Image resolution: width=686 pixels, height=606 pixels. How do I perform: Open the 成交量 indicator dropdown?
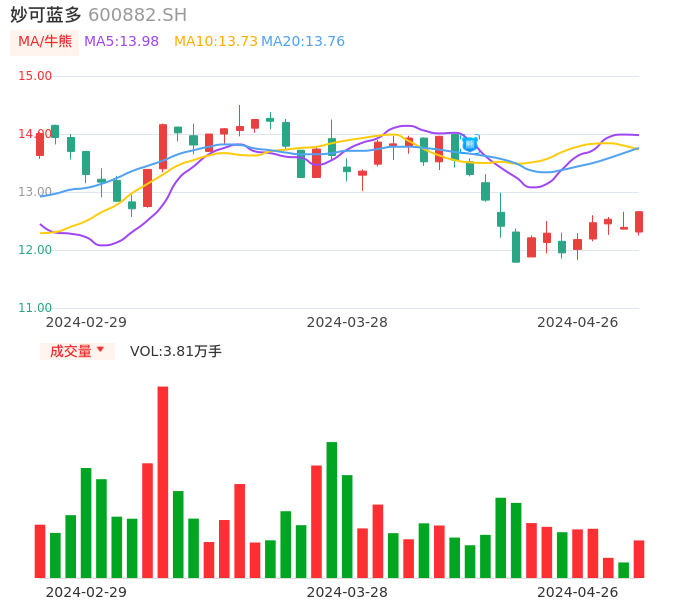(77, 351)
